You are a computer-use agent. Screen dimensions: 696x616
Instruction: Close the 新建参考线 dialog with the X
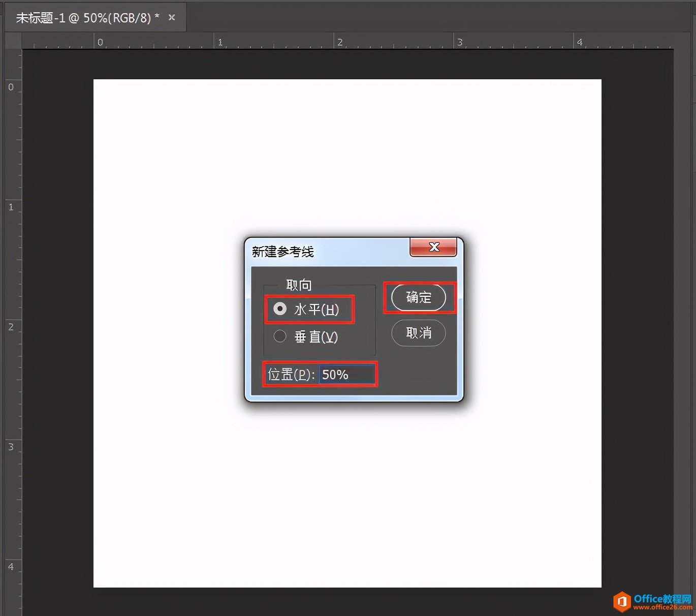[433, 247]
